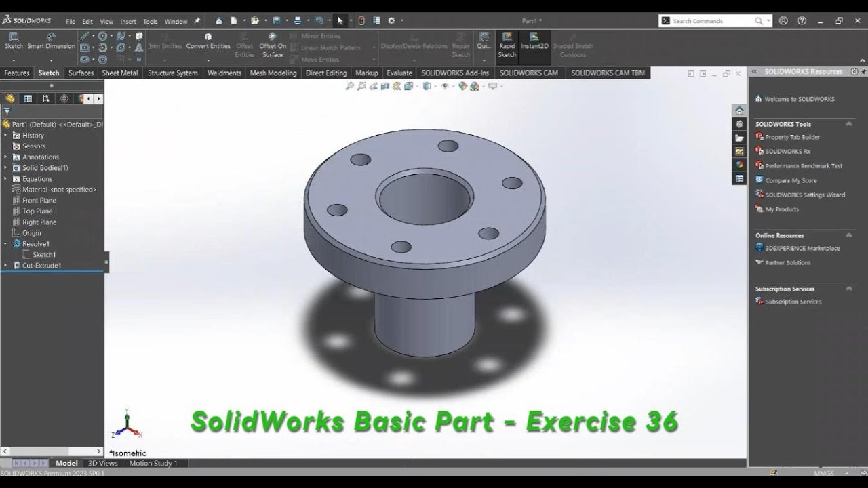Viewport: 868px width, 488px height.
Task: Collapse the Subscription Services section
Action: point(848,289)
